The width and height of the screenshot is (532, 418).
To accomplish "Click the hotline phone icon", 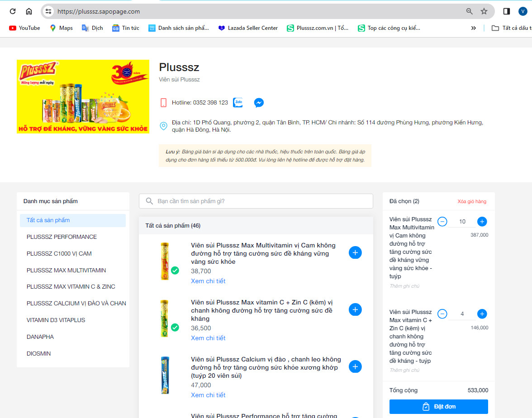I will tap(164, 102).
